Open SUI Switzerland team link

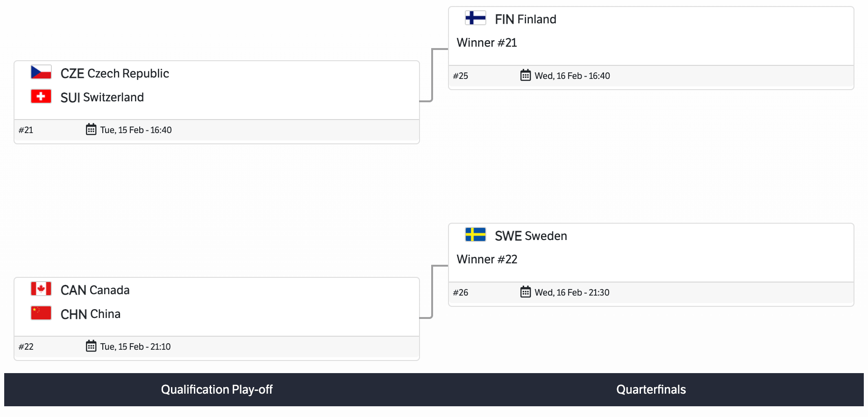coord(102,97)
